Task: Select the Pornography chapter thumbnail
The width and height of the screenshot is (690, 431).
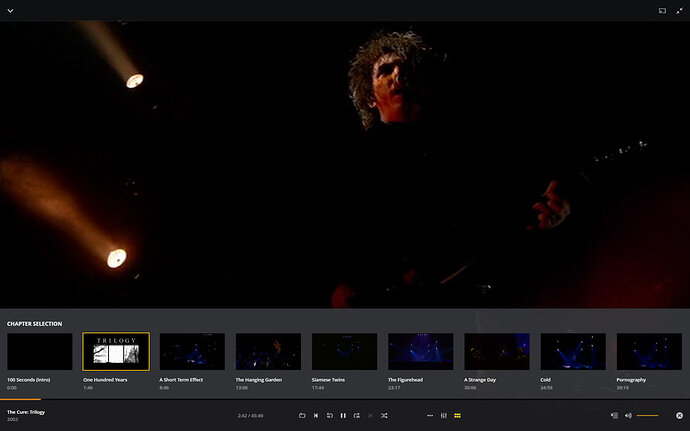Action: pos(649,351)
